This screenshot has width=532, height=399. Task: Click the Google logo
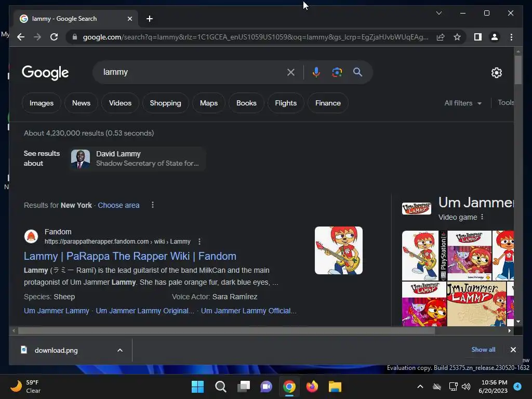click(45, 72)
